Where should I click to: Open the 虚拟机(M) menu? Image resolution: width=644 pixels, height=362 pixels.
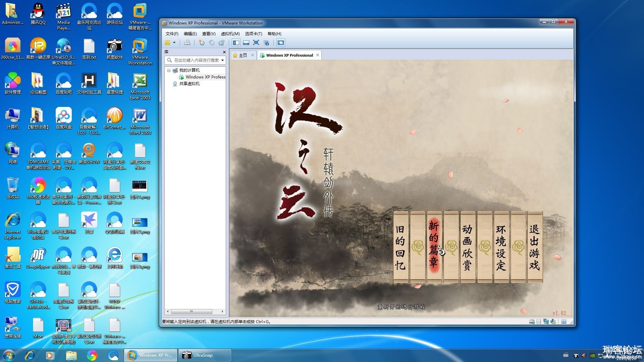[x=230, y=34]
